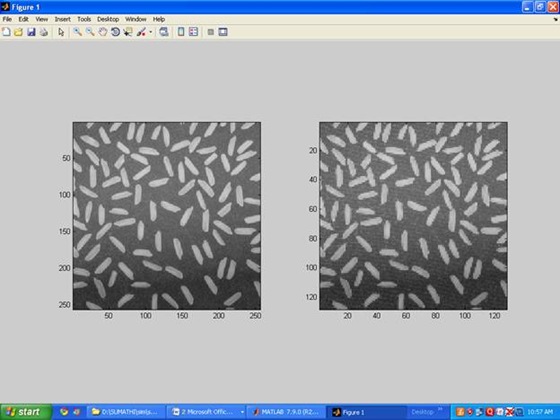560x420 pixels.
Task: Insert Colorbar using toolbar icon
Action: coord(181,32)
